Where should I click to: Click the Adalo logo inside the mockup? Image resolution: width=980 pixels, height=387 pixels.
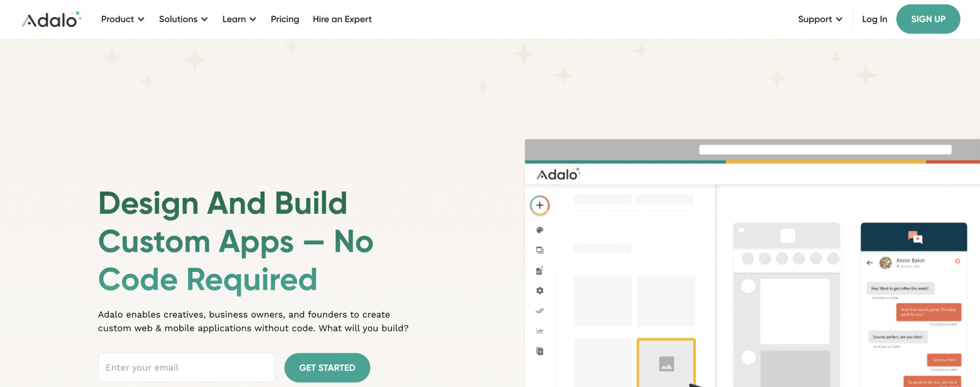[558, 175]
